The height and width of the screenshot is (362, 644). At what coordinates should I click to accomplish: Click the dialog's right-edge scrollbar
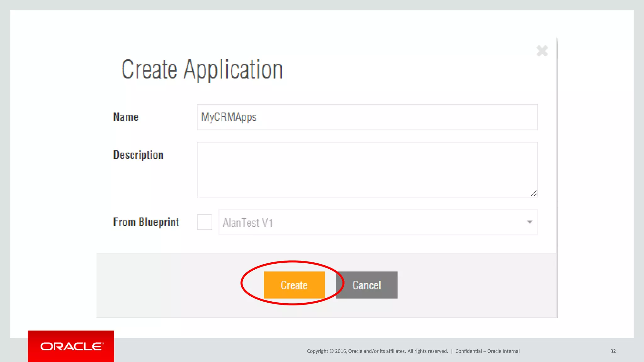tap(557, 176)
